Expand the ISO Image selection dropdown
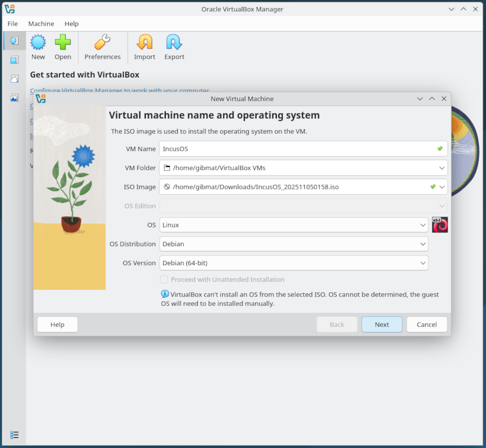Viewport: 486px width, 448px height. point(442,186)
